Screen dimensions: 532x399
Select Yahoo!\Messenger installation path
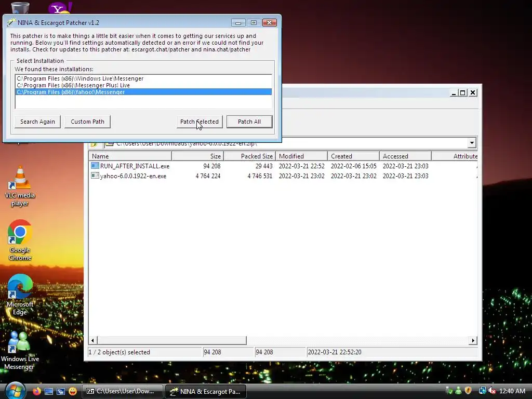[143, 92]
